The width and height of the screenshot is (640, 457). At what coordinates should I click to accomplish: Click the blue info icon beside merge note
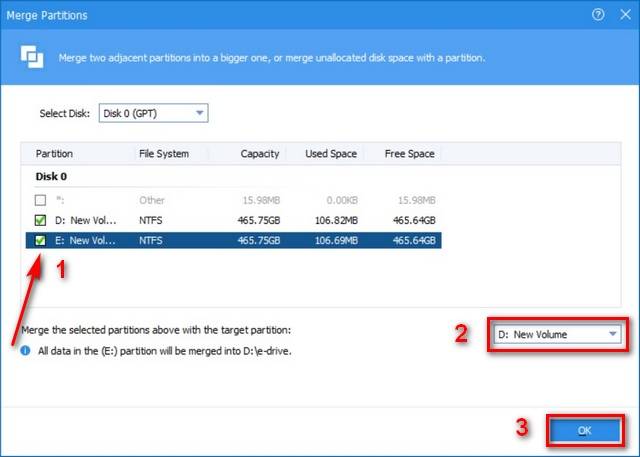pos(25,352)
